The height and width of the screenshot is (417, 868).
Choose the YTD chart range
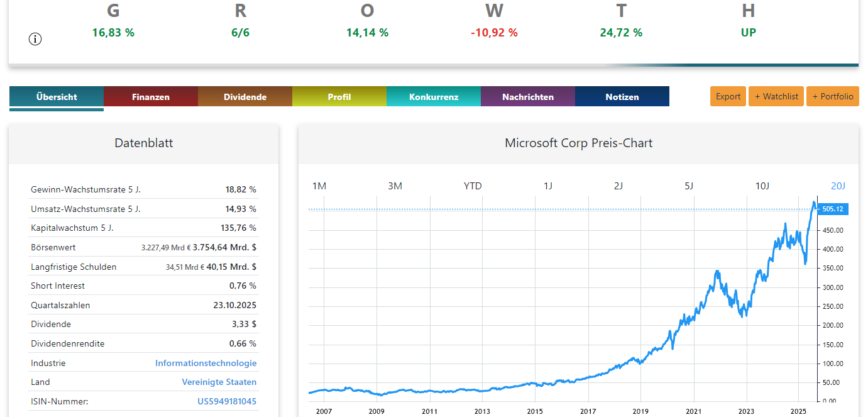pyautogui.click(x=473, y=186)
